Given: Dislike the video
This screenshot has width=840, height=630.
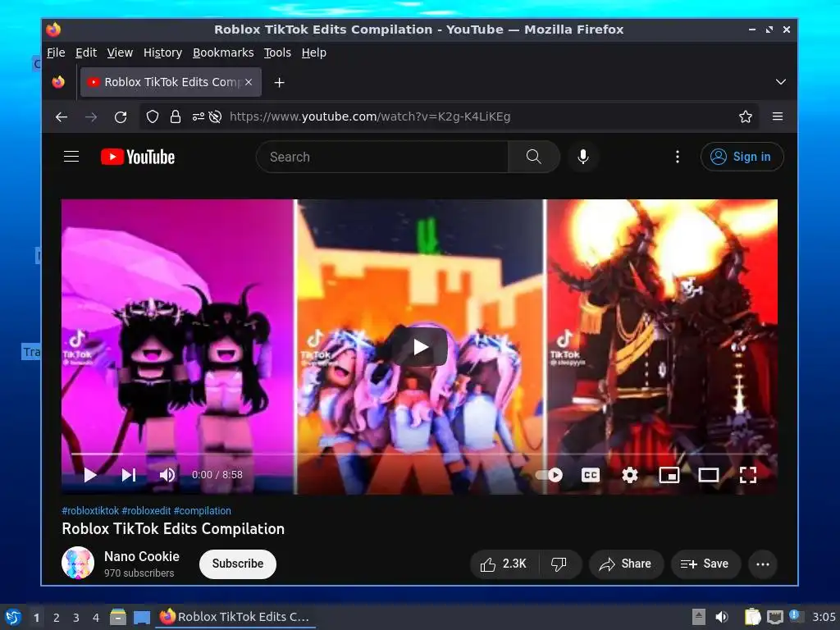Looking at the screenshot, I should point(559,564).
